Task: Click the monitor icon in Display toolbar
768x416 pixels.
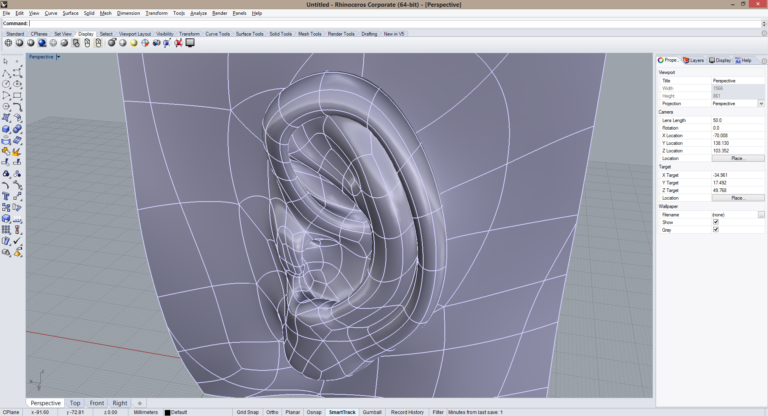Action: click(190, 43)
